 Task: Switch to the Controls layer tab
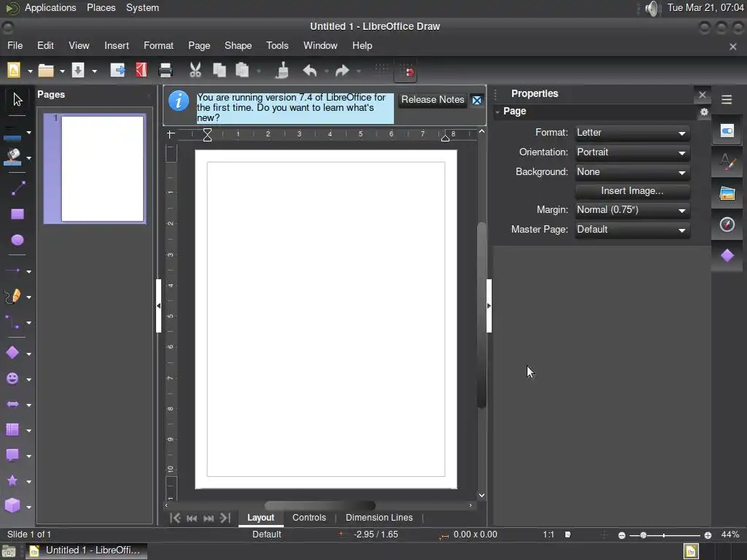click(309, 518)
